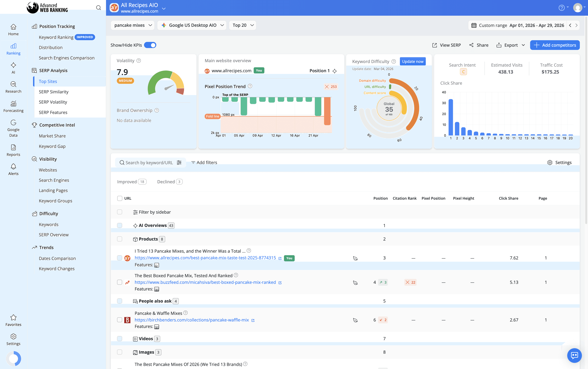Check the buzzfeed.com result checkbox
The image size is (588, 369).
coord(120,282)
